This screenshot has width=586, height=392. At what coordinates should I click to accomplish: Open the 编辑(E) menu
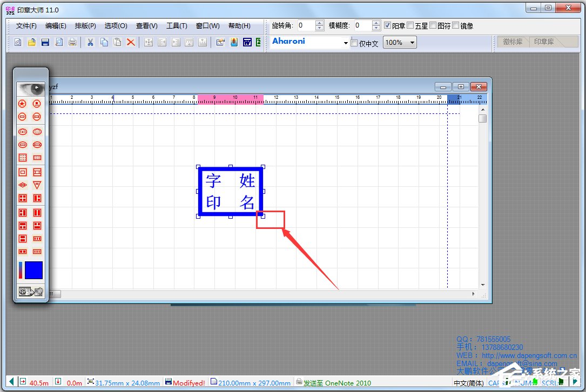(56, 26)
